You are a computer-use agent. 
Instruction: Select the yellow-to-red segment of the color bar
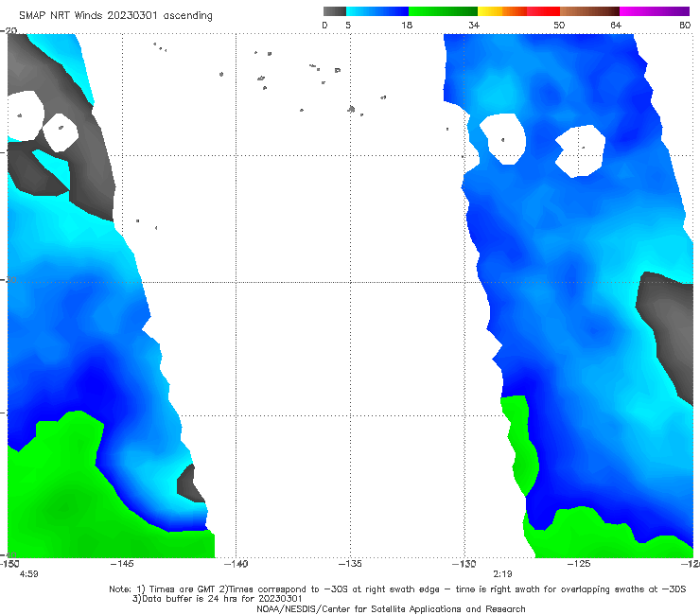click(518, 11)
